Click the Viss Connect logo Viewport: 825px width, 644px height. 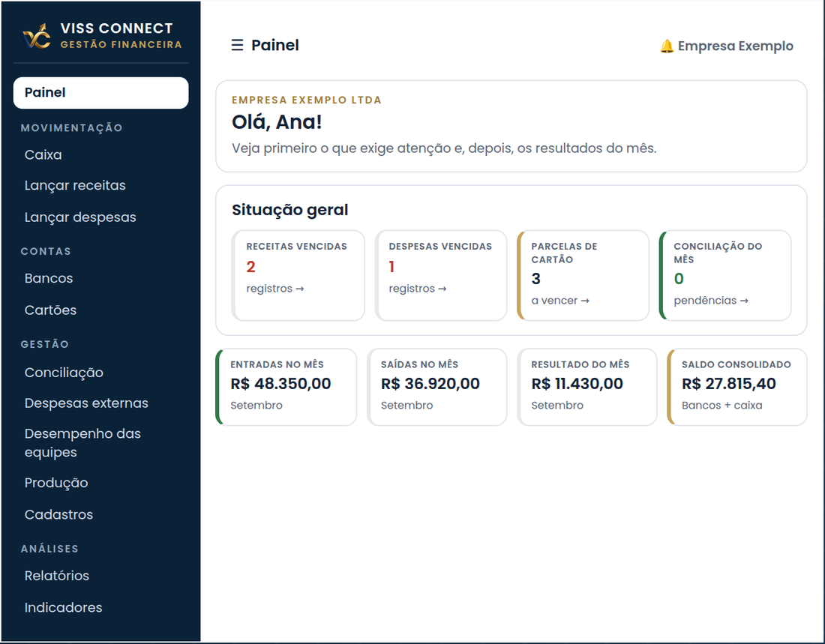tap(36, 36)
